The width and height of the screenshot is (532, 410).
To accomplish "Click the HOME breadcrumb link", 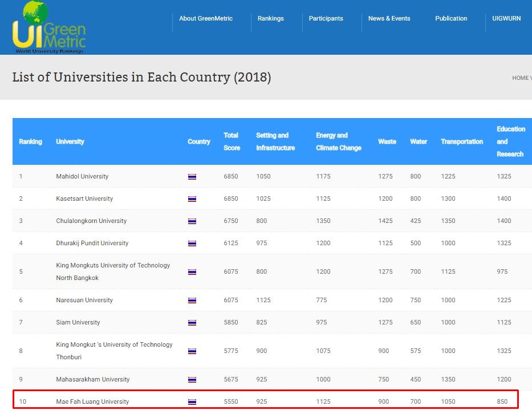I will [520, 78].
